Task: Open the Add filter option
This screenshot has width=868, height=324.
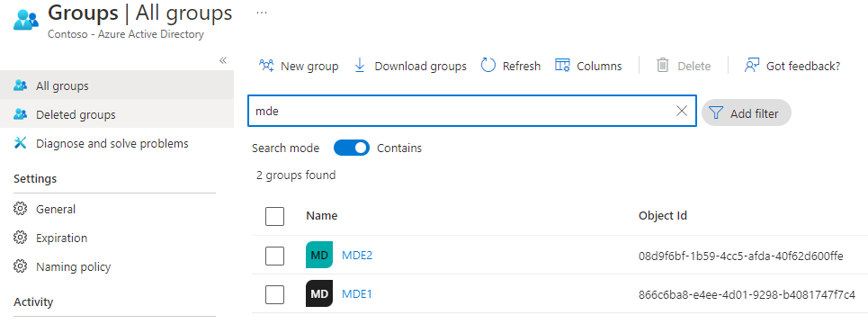Action: pos(747,113)
